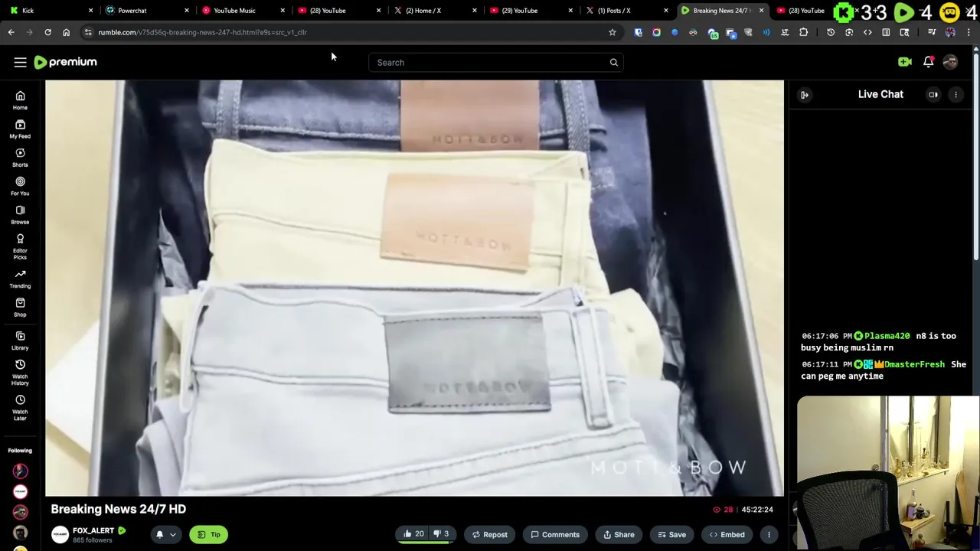The height and width of the screenshot is (551, 980).
Task: Click the green upload video camera icon
Action: (x=905, y=62)
